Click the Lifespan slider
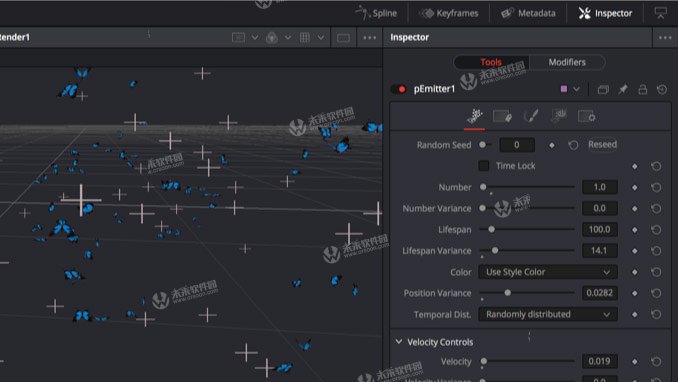Image resolution: width=678 pixels, height=382 pixels. [527, 229]
